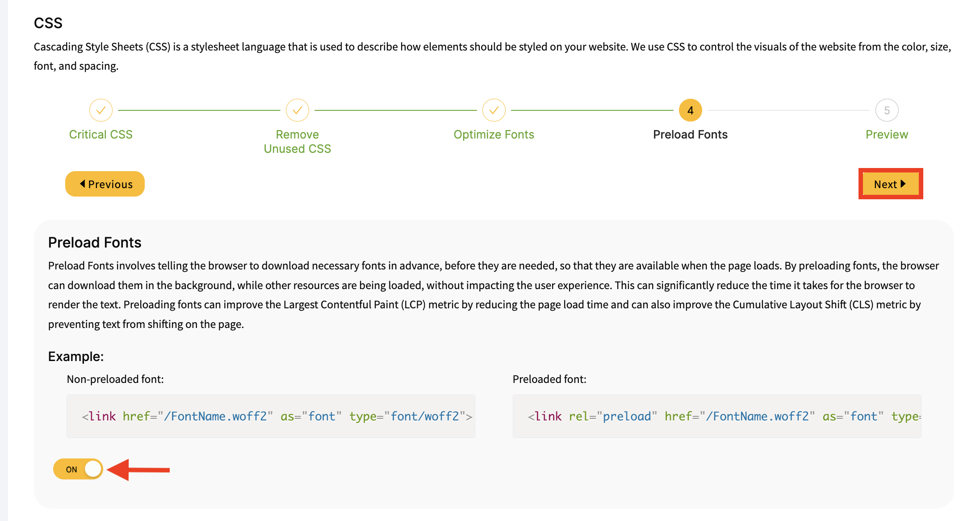Click the 'Example:' heading
Viewport: 980px width, 521px height.
pos(76,356)
